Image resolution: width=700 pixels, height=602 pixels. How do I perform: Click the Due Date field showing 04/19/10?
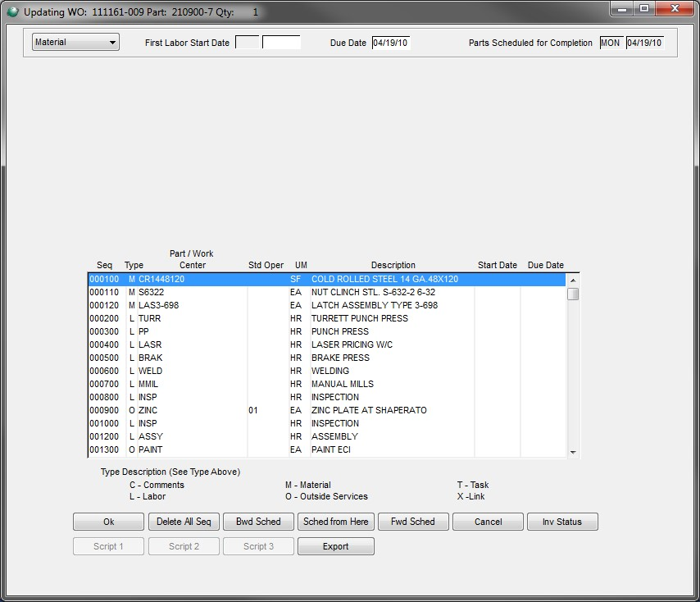coord(391,43)
